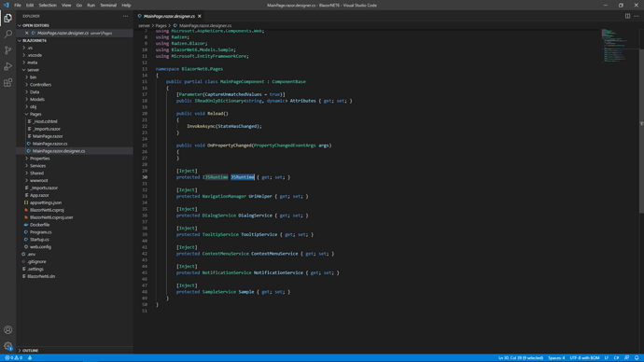Click the errors and warnings status indicator
The width and height of the screenshot is (644, 362).
[13, 358]
